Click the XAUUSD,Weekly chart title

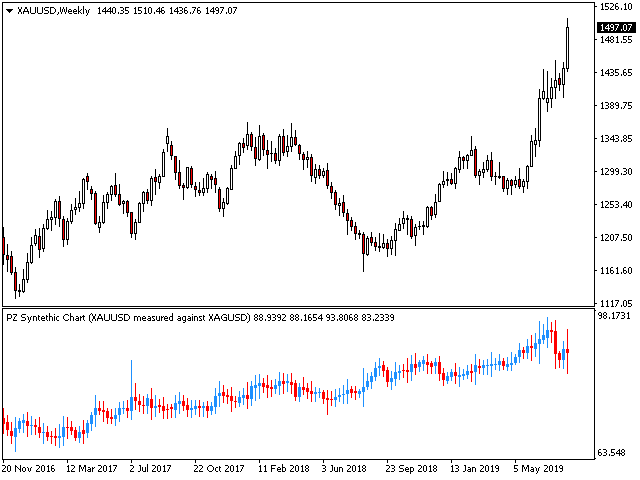coord(51,10)
